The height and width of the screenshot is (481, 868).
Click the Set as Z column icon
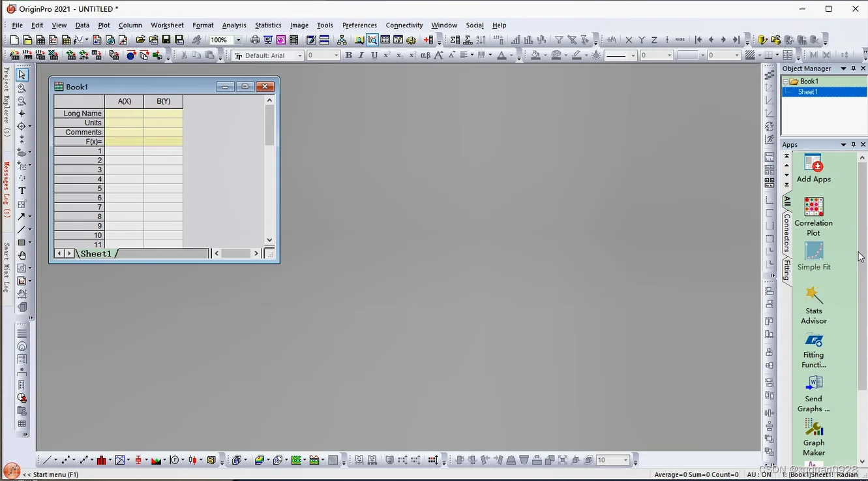click(x=654, y=40)
